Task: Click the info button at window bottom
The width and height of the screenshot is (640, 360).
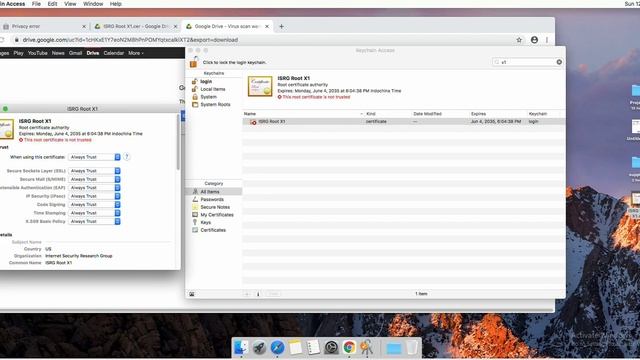Action: click(x=258, y=294)
